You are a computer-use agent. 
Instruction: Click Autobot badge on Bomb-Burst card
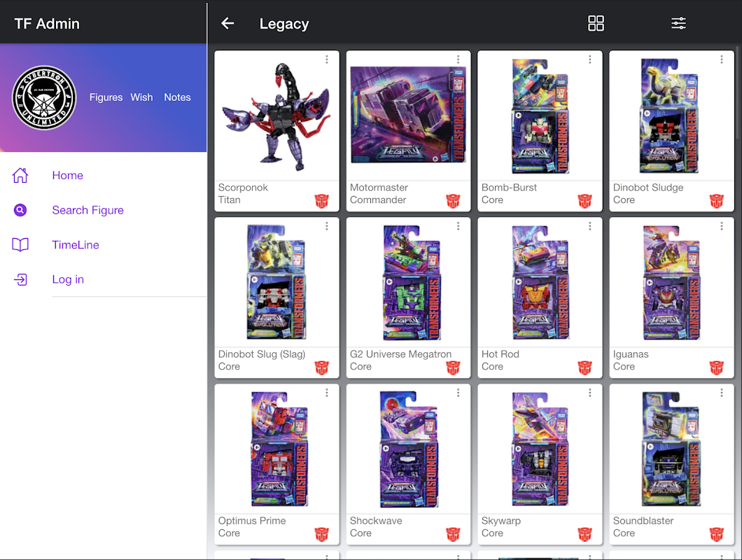tap(585, 201)
